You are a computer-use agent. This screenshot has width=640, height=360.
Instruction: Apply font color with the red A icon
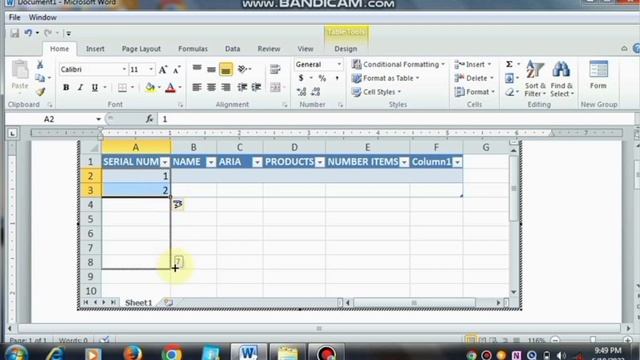point(171,87)
